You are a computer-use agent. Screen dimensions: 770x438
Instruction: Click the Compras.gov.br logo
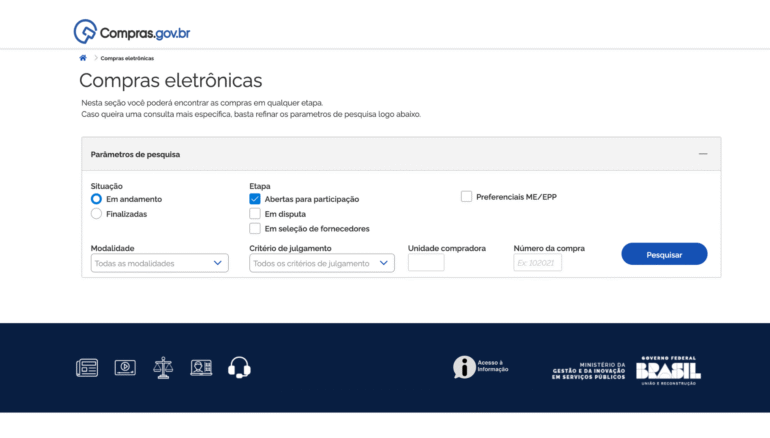pyautogui.click(x=132, y=32)
